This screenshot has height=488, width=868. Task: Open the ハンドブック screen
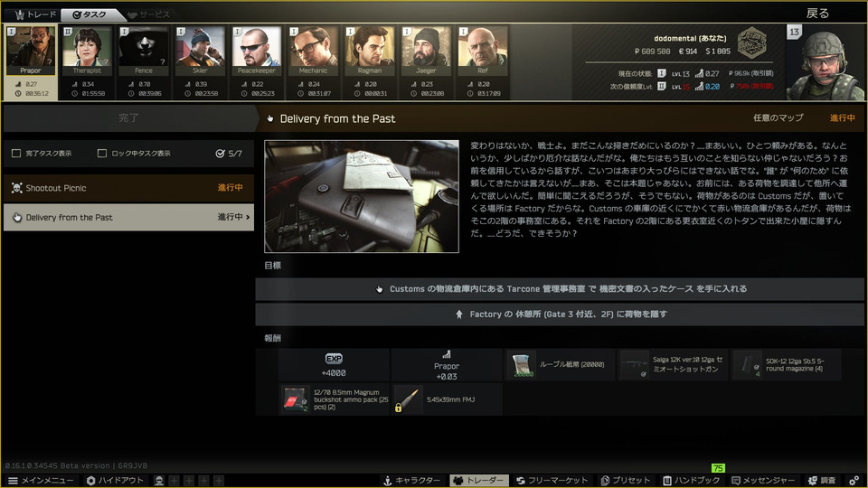(x=692, y=480)
